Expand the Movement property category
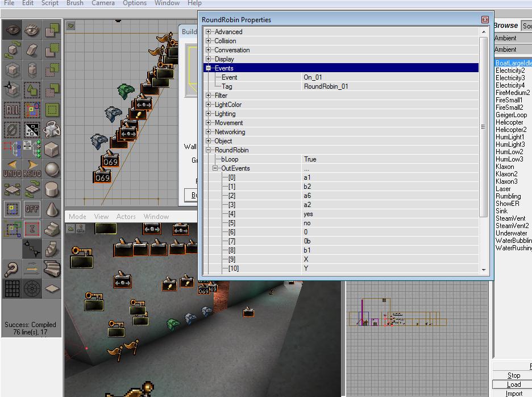The image size is (532, 397). [x=209, y=123]
